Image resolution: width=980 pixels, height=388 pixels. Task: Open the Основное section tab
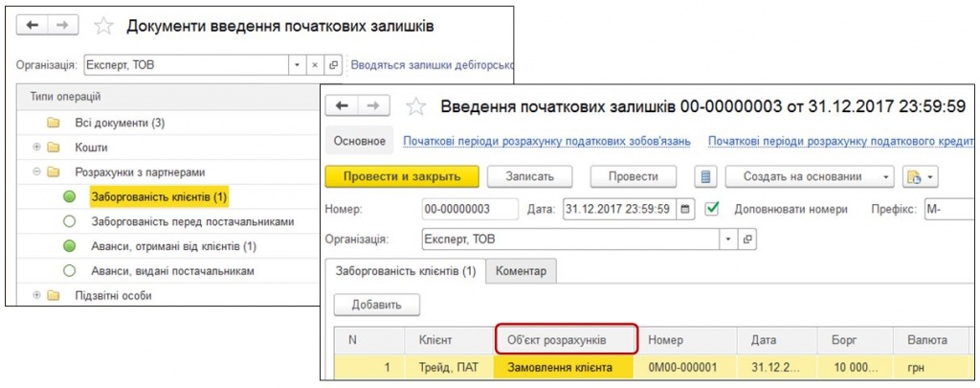pos(359,141)
